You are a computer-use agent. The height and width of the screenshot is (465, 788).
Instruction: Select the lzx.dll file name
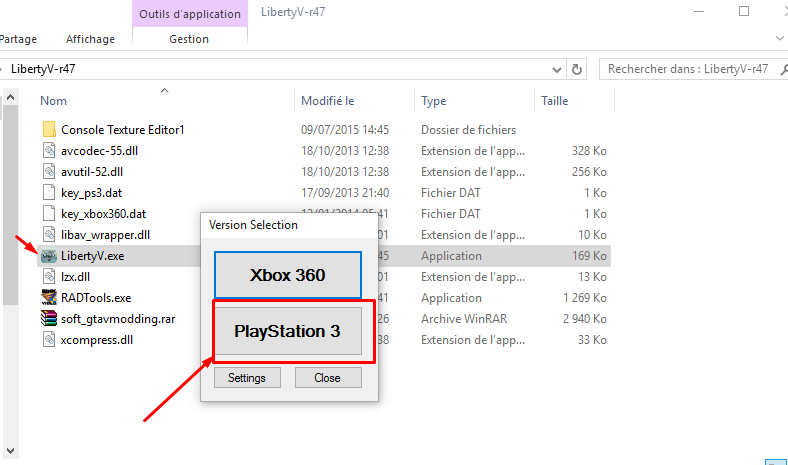click(x=75, y=277)
